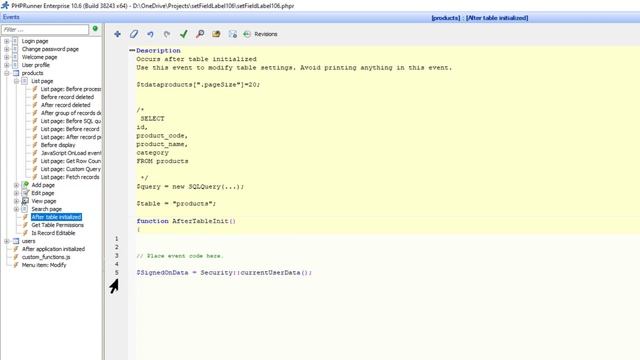The height and width of the screenshot is (360, 640).
Task: Select the List page item
Action: pyautogui.click(x=42, y=81)
